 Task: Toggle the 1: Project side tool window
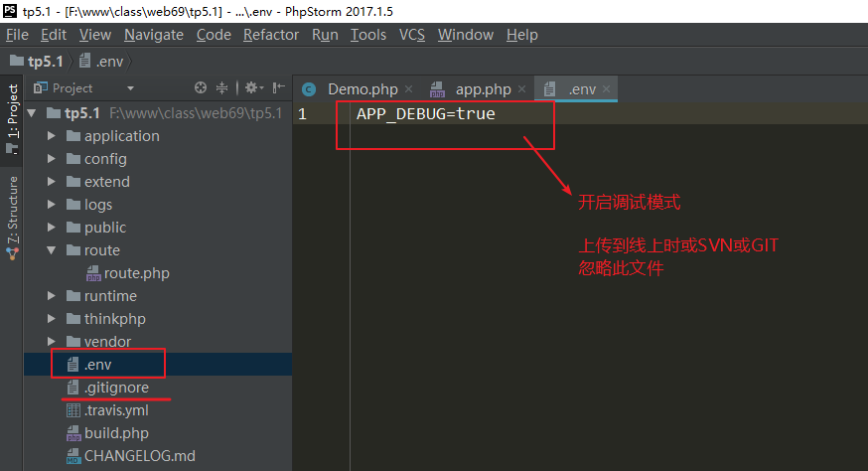12,117
